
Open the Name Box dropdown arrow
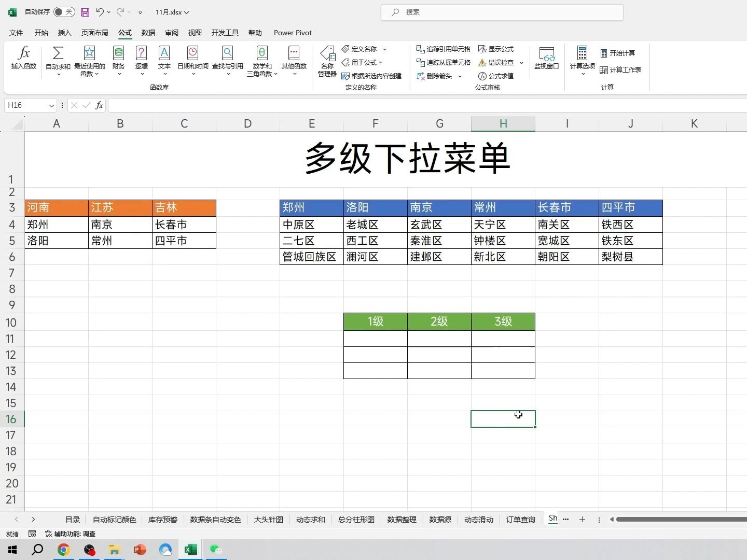point(51,106)
